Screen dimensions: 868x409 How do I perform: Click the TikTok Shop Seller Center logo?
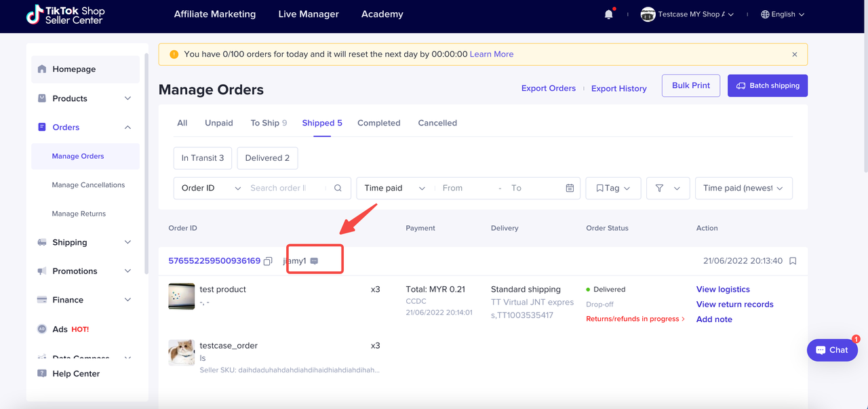(x=65, y=16)
